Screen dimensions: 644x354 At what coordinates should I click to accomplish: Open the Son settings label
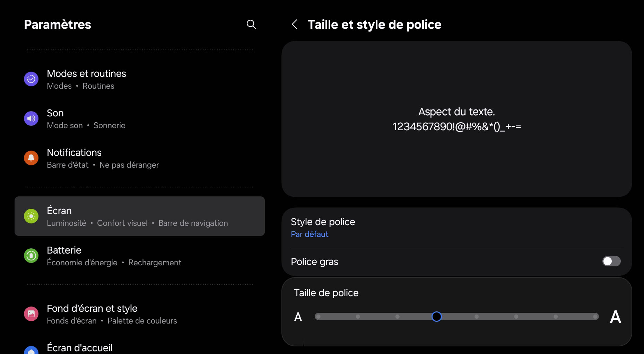(55, 113)
